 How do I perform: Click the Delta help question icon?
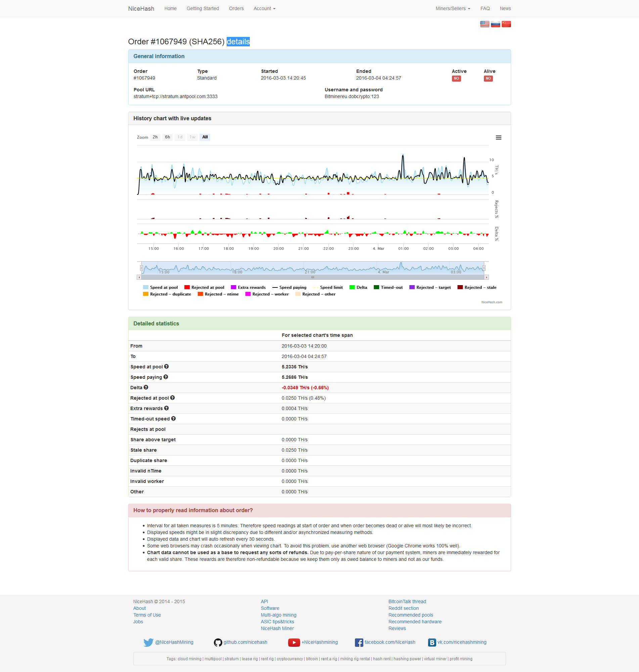click(146, 387)
